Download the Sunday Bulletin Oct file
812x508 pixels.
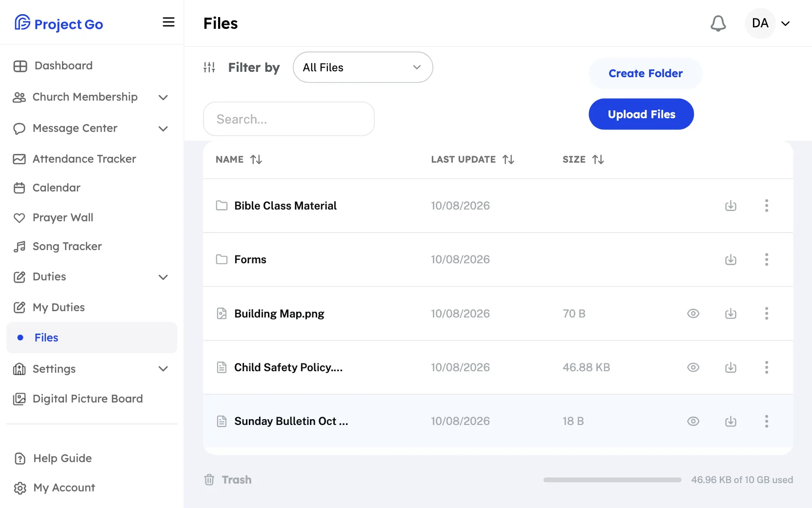(731, 421)
